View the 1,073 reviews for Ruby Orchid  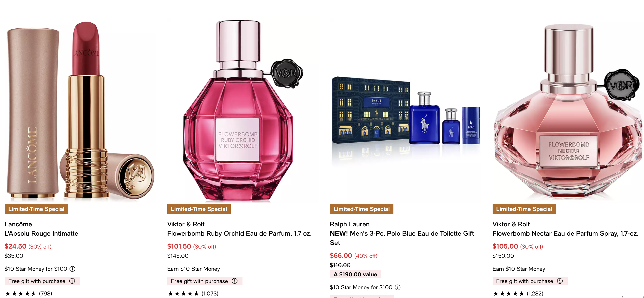pyautogui.click(x=193, y=294)
